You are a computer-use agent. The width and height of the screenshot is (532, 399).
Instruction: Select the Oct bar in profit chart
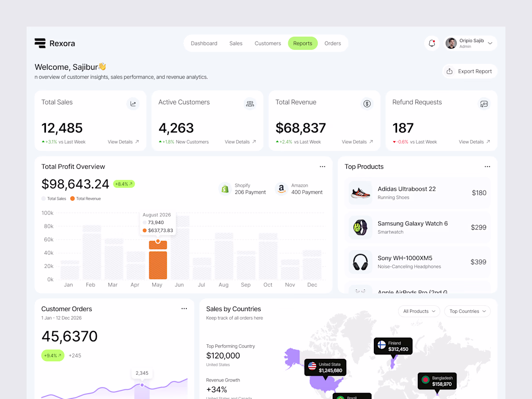268,256
